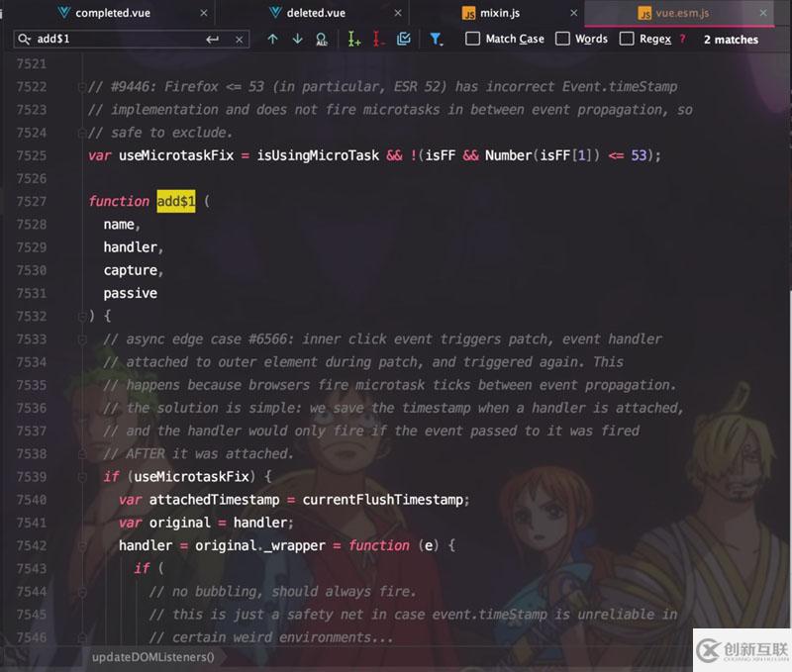This screenshot has height=672, width=792.
Task: Add next occurrence to multi-selection
Action: click(352, 40)
